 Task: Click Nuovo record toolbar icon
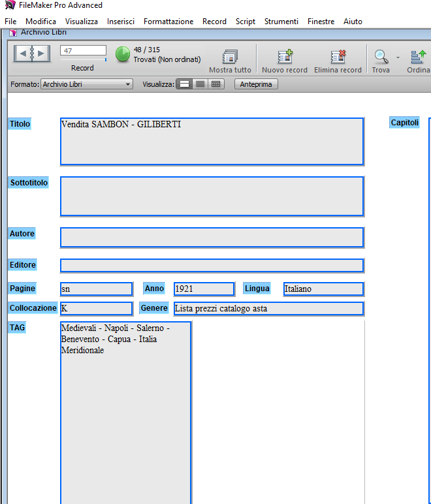(x=285, y=57)
